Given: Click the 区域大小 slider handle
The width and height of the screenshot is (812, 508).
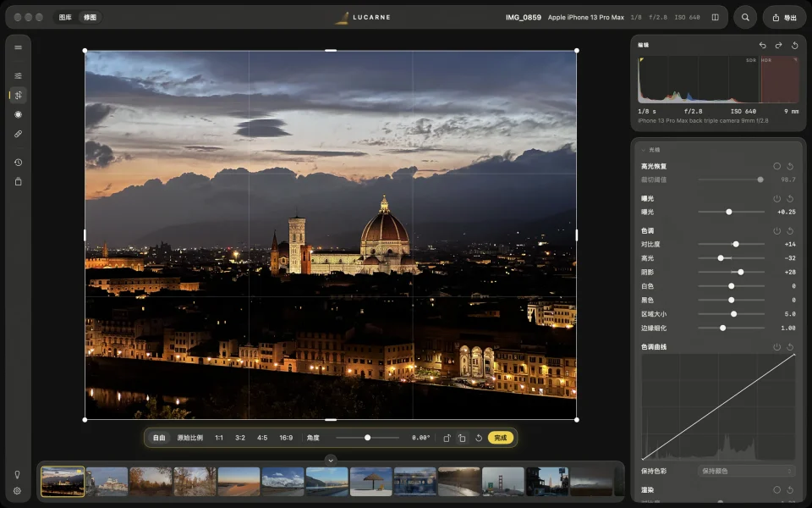Looking at the screenshot, I should coord(734,314).
